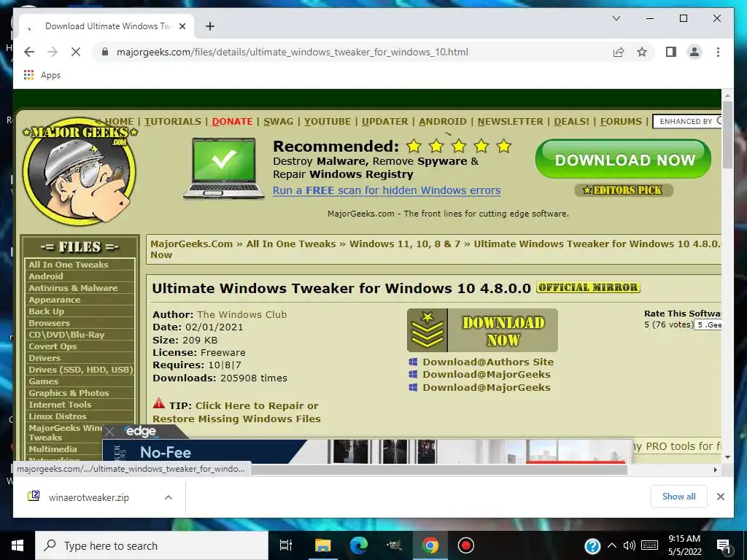View site security lock info

(105, 52)
